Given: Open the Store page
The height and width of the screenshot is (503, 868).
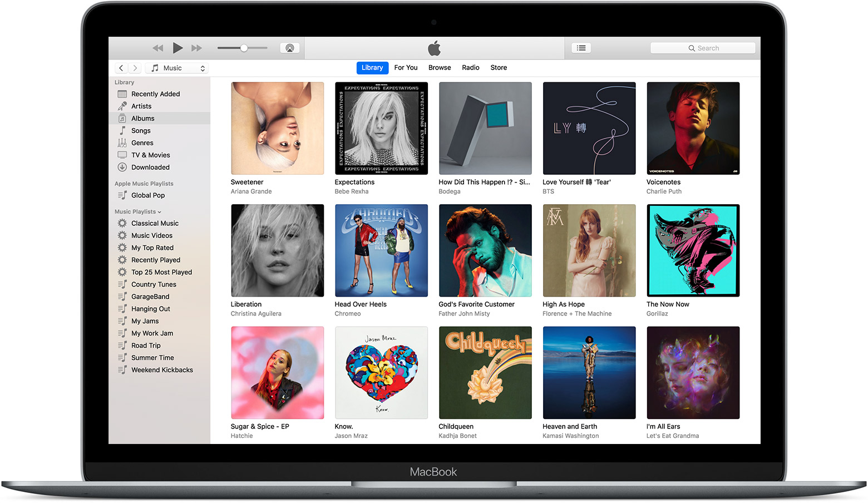Looking at the screenshot, I should pos(498,67).
